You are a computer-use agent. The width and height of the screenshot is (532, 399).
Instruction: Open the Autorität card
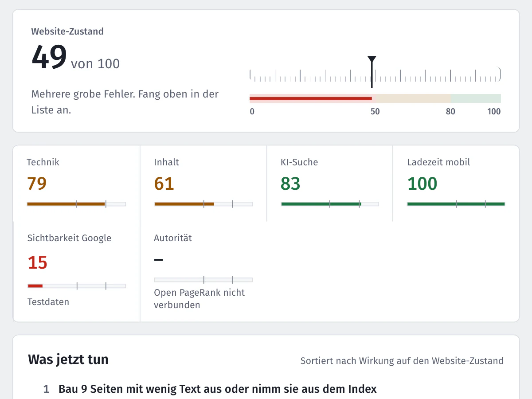(203, 271)
